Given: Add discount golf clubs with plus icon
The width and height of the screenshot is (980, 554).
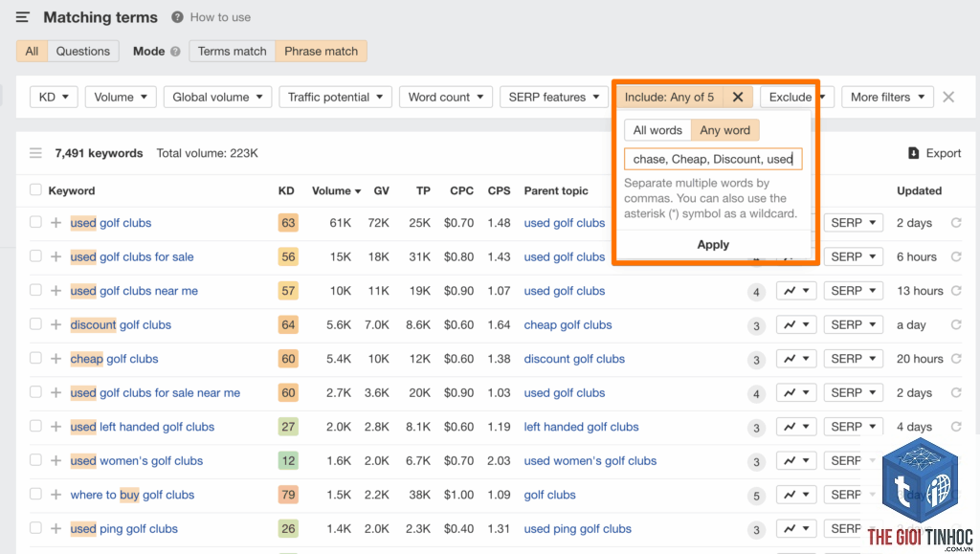Looking at the screenshot, I should click(56, 324).
